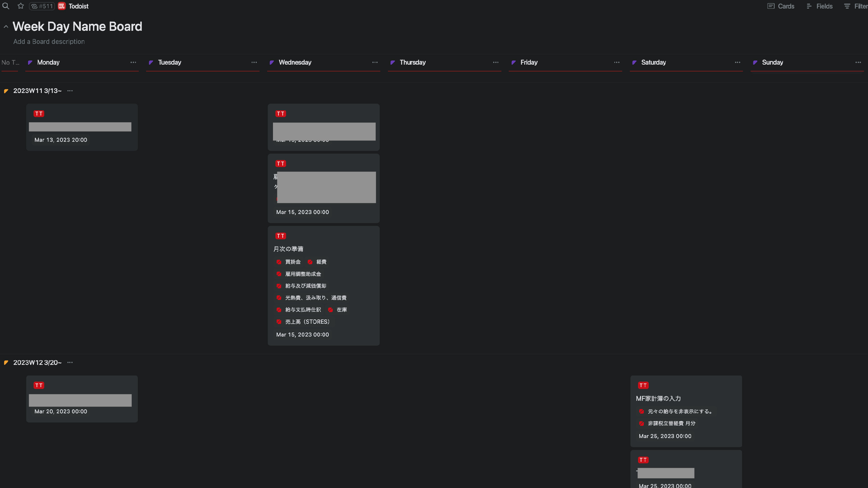
Task: Star this board as favorite
Action: click(20, 6)
